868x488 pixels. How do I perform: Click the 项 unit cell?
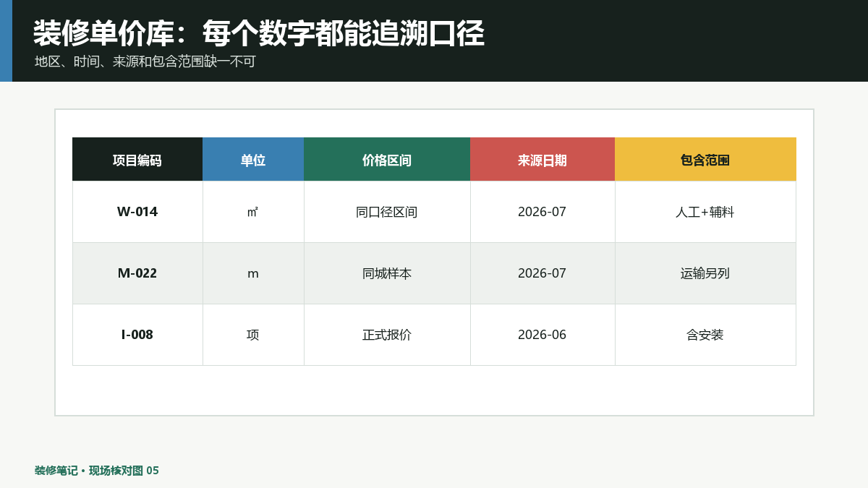253,335
